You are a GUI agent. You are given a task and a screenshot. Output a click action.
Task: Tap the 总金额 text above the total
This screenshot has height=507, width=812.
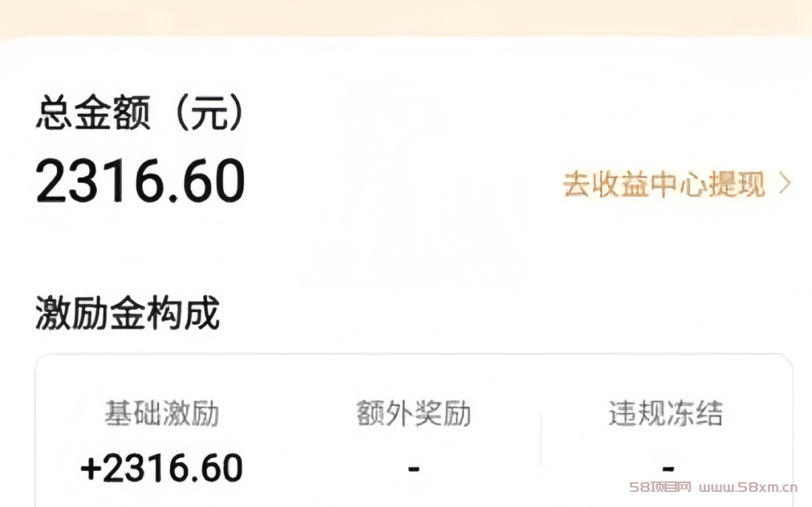pyautogui.click(x=93, y=114)
